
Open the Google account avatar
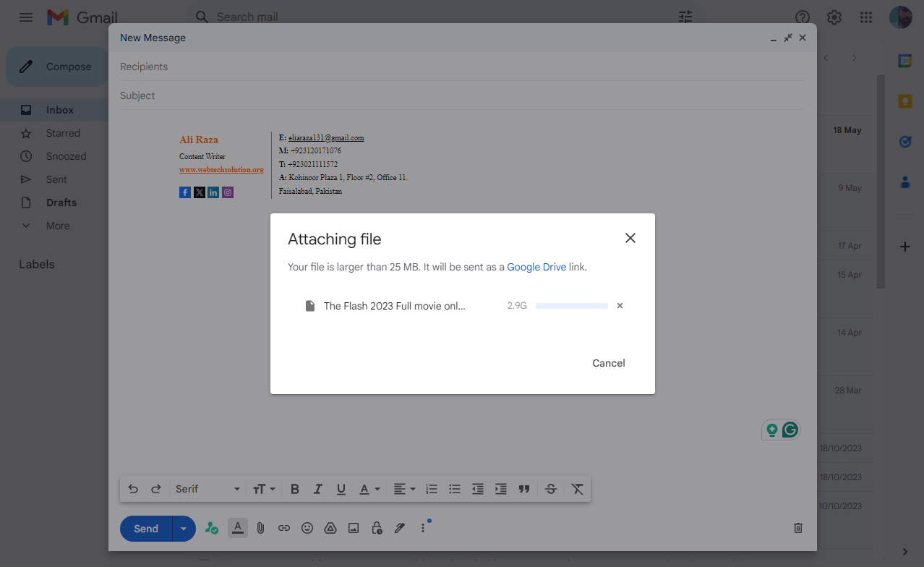point(900,17)
